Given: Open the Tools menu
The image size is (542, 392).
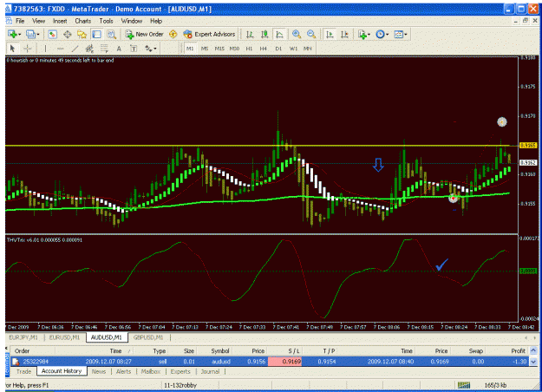Looking at the screenshot, I should [106, 21].
